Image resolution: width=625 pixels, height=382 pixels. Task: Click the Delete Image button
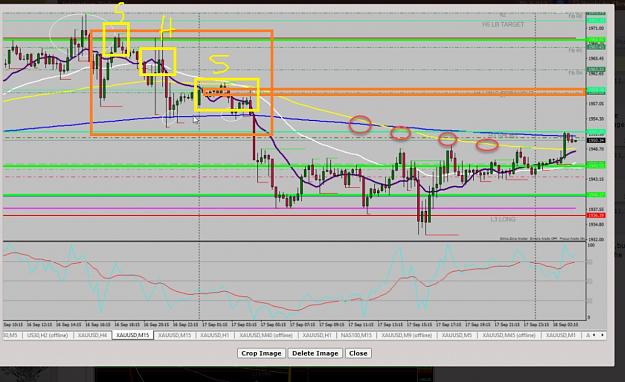[x=315, y=353]
